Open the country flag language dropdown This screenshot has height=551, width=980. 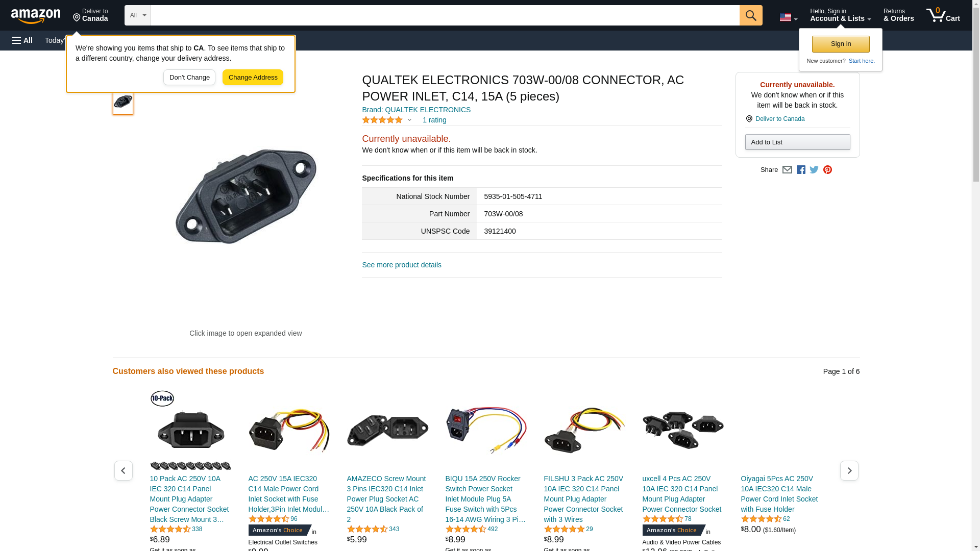pos(788,17)
